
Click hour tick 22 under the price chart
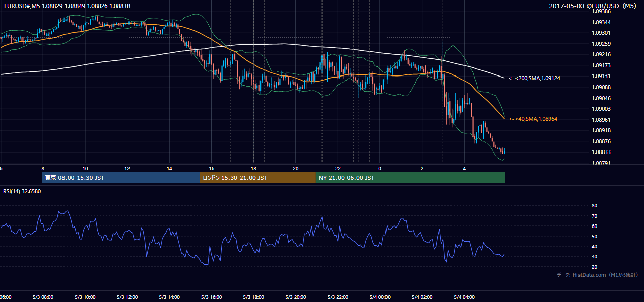click(338, 168)
